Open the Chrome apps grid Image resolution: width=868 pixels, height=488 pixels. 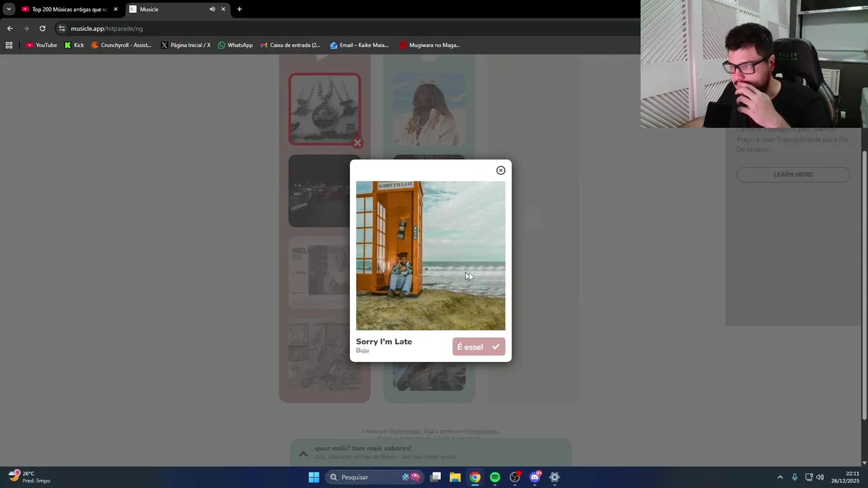[9, 45]
